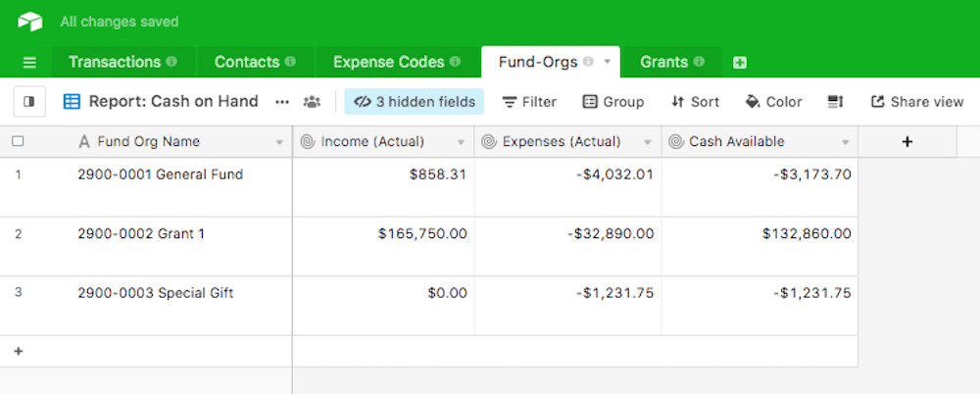Open Fund-Orgs tab dropdown arrow
Image resolution: width=980 pixels, height=394 pixels.
coord(607,62)
